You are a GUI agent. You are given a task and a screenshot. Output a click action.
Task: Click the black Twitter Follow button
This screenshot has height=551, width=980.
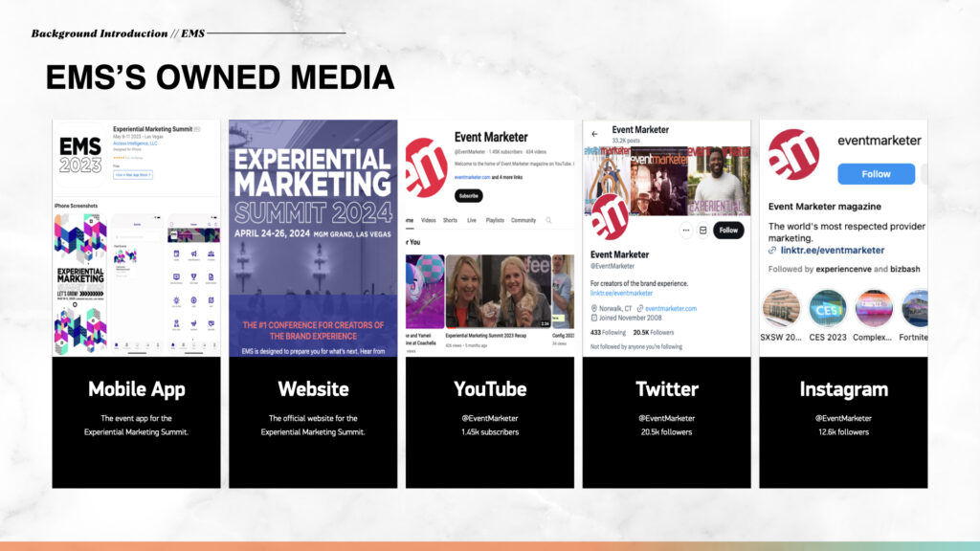click(x=729, y=231)
